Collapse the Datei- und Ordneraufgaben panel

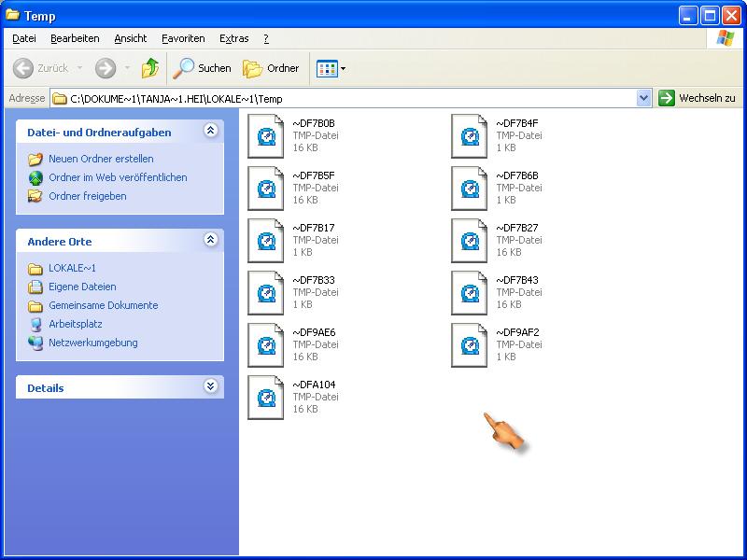coord(210,132)
